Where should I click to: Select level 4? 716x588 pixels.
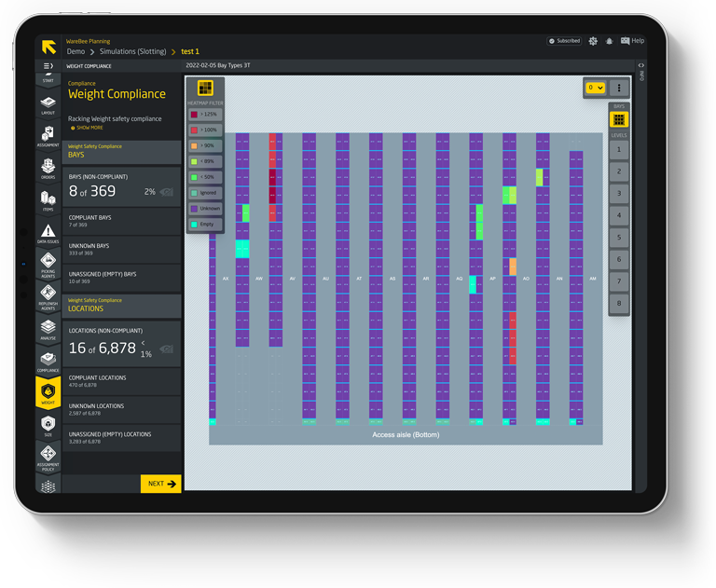[x=619, y=215]
